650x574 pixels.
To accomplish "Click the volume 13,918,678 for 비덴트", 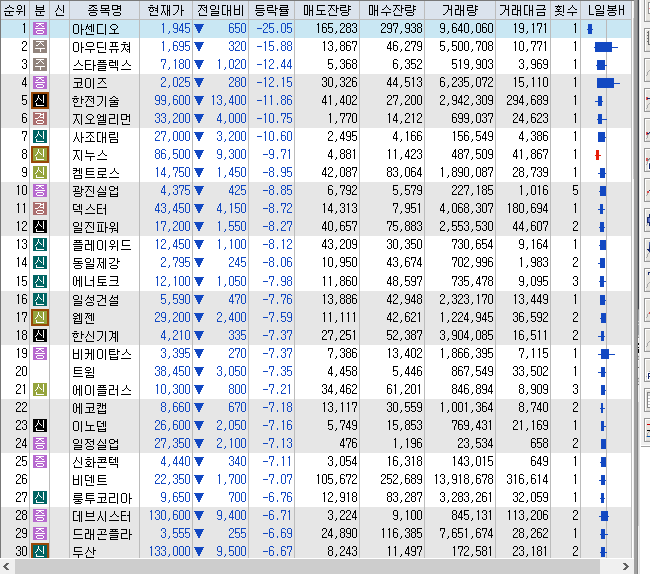I will point(463,480).
